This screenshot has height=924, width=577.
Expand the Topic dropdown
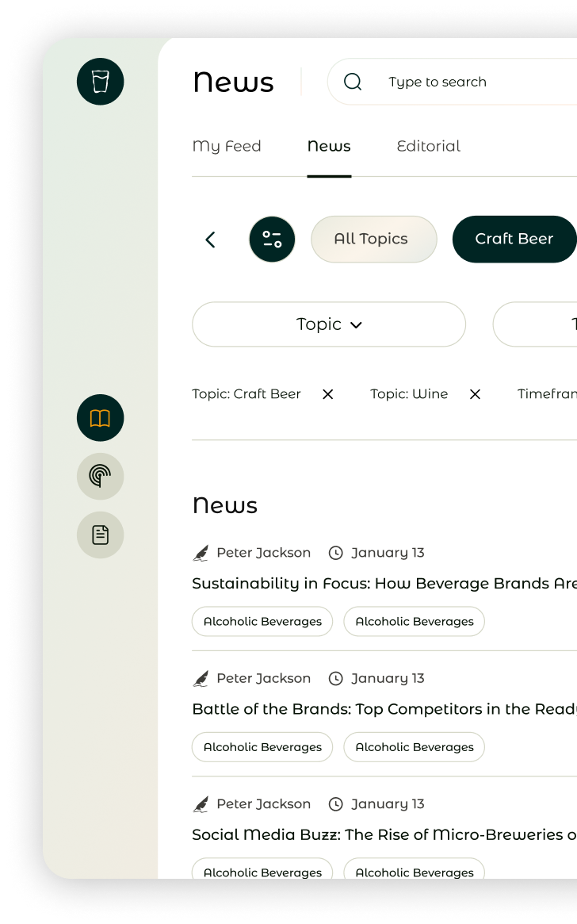pos(328,324)
